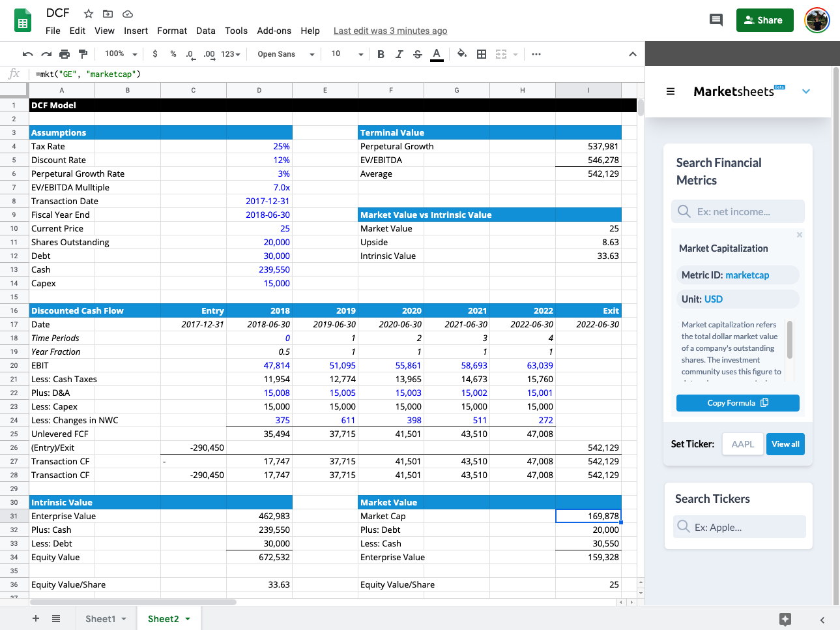Image resolution: width=840 pixels, height=630 pixels.
Task: Open the Add-ons menu
Action: (274, 31)
